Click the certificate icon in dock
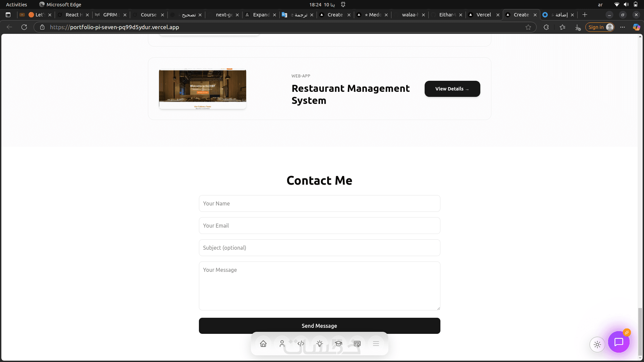Image resolution: width=644 pixels, height=362 pixels. tap(357, 344)
